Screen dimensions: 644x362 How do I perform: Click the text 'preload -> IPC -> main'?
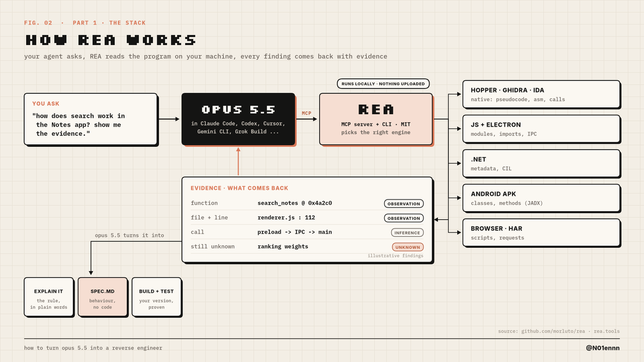pos(295,232)
